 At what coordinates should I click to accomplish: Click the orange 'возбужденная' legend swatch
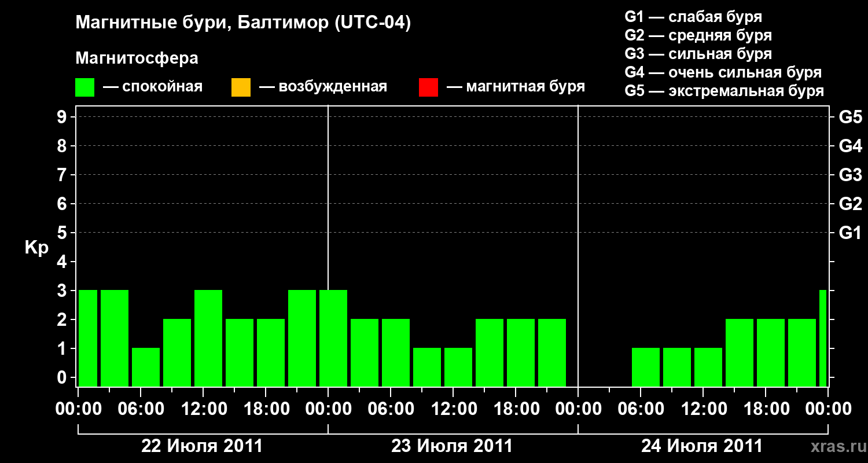(x=241, y=87)
